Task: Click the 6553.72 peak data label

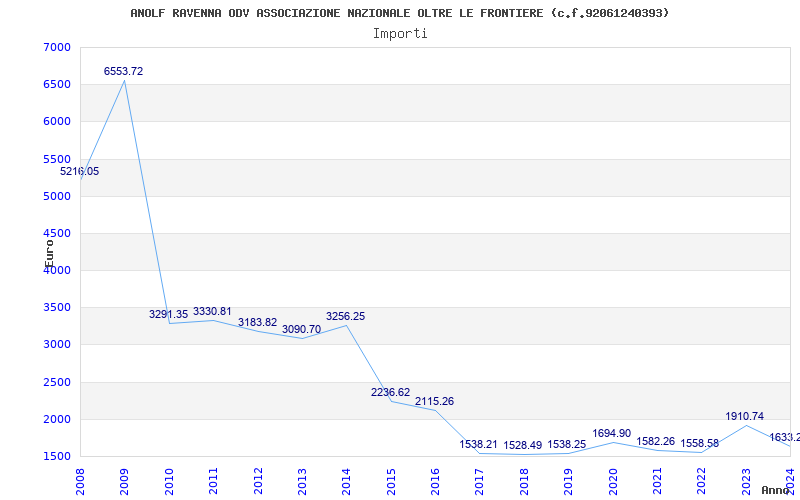Action: click(x=123, y=72)
